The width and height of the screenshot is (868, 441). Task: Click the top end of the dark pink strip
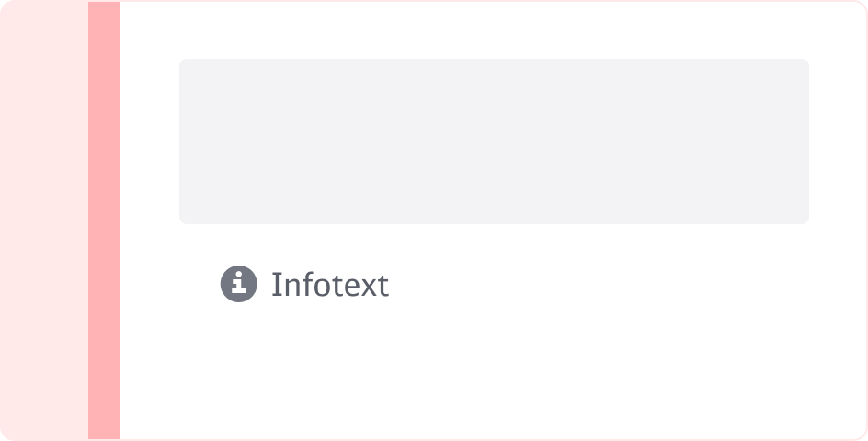(x=104, y=7)
